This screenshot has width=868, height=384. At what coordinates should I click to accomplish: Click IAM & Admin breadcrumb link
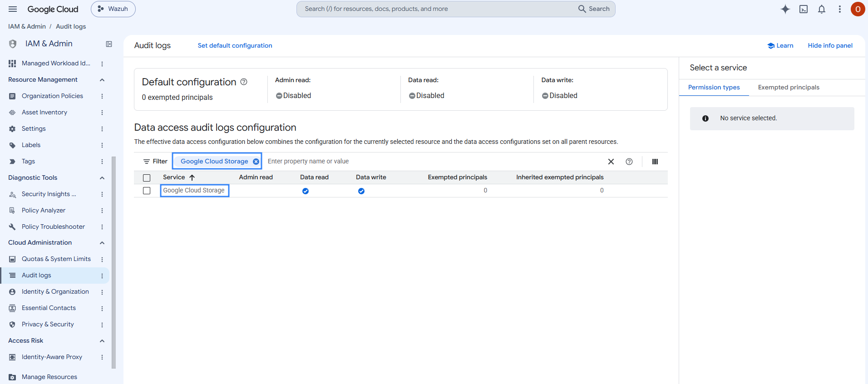(27, 26)
